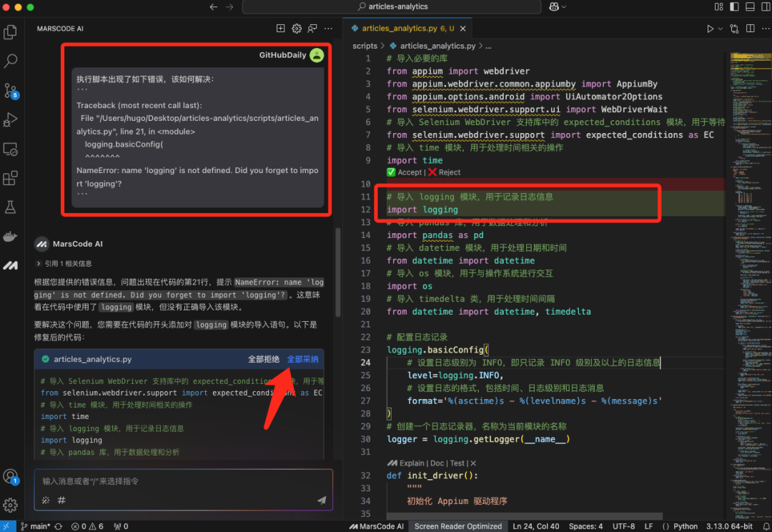
Task: Open the Docker whale view
Action: point(10,237)
